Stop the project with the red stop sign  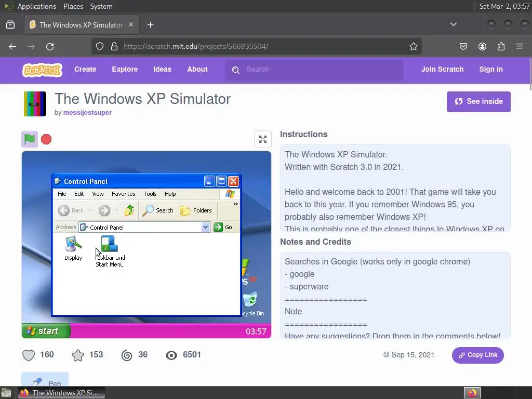click(46, 139)
